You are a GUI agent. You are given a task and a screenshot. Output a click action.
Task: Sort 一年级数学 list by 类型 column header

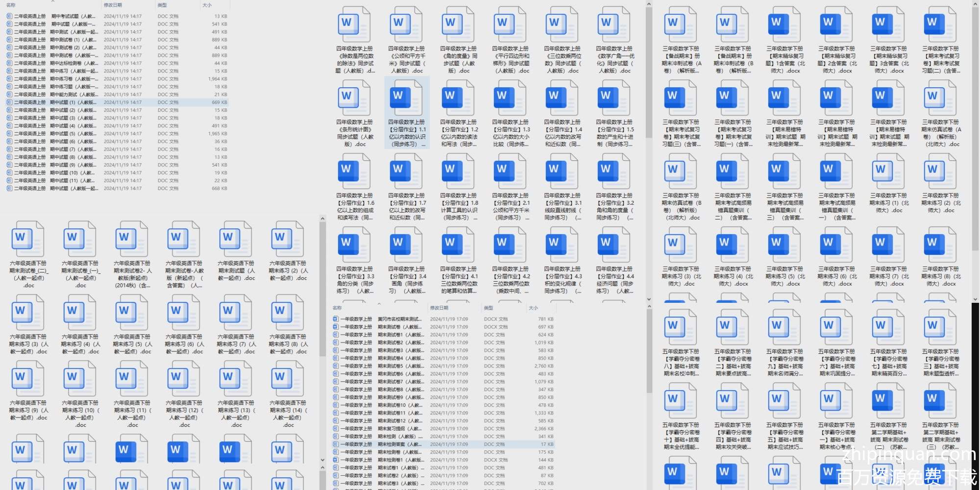click(489, 308)
